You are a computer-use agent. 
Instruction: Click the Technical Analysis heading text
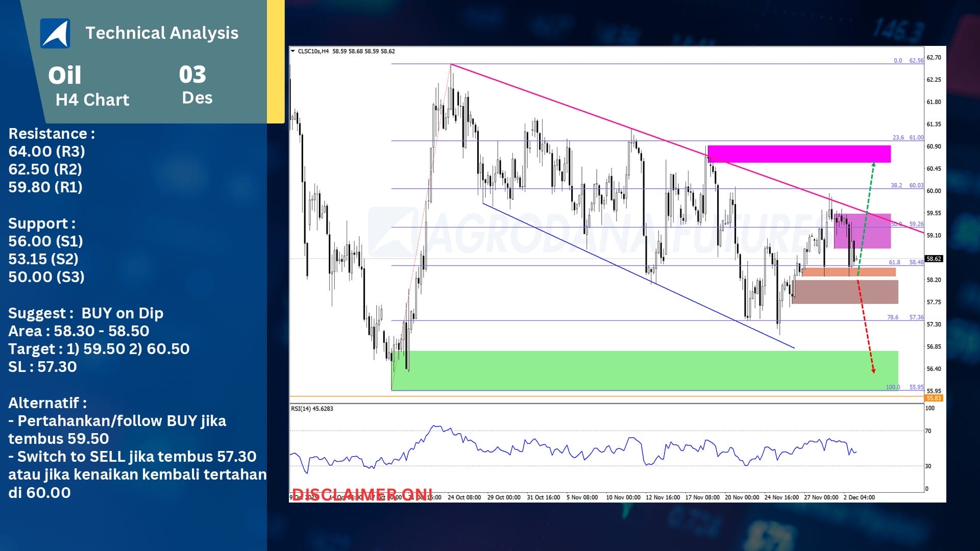pyautogui.click(x=162, y=33)
